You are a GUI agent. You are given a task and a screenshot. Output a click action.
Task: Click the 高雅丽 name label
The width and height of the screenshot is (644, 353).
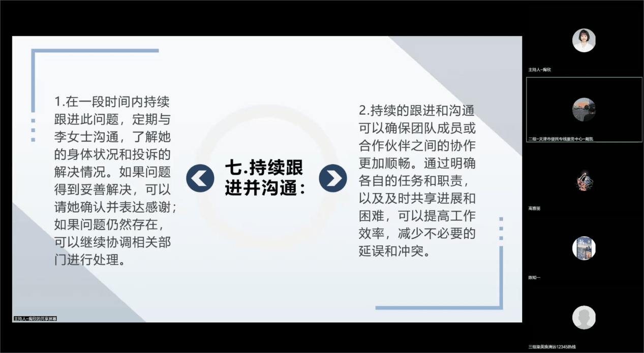(534, 208)
